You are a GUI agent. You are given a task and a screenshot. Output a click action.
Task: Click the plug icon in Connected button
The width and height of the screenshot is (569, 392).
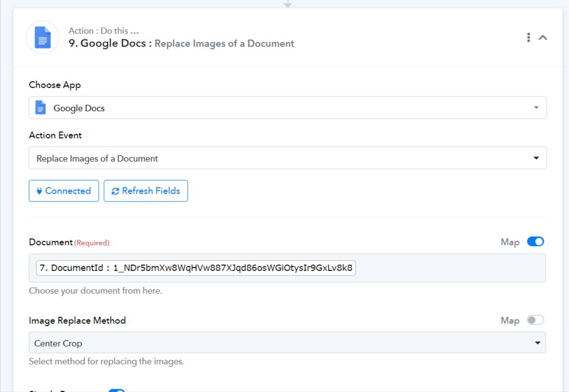pos(39,191)
